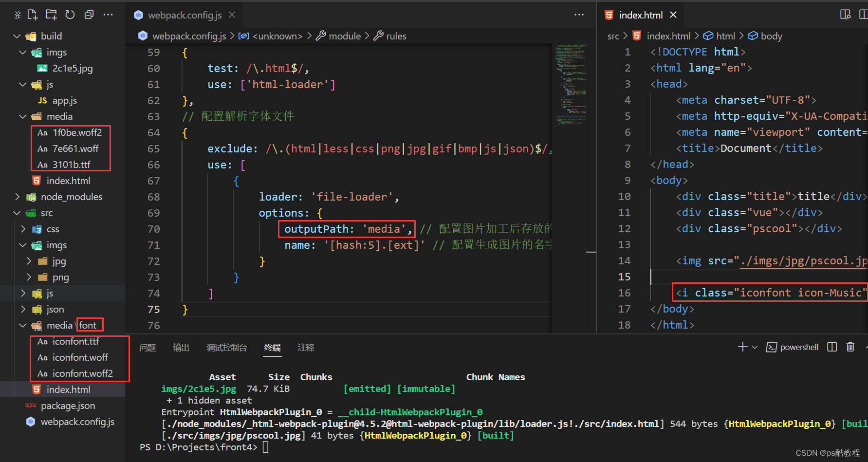The height and width of the screenshot is (462, 868).
Task: Click outputPath 'media' code on line 70
Action: coord(347,229)
